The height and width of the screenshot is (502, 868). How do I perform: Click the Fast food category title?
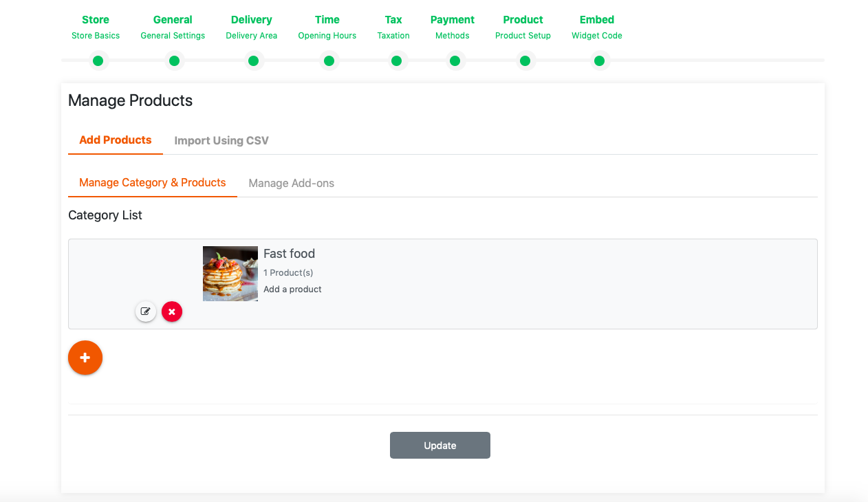pyautogui.click(x=289, y=254)
